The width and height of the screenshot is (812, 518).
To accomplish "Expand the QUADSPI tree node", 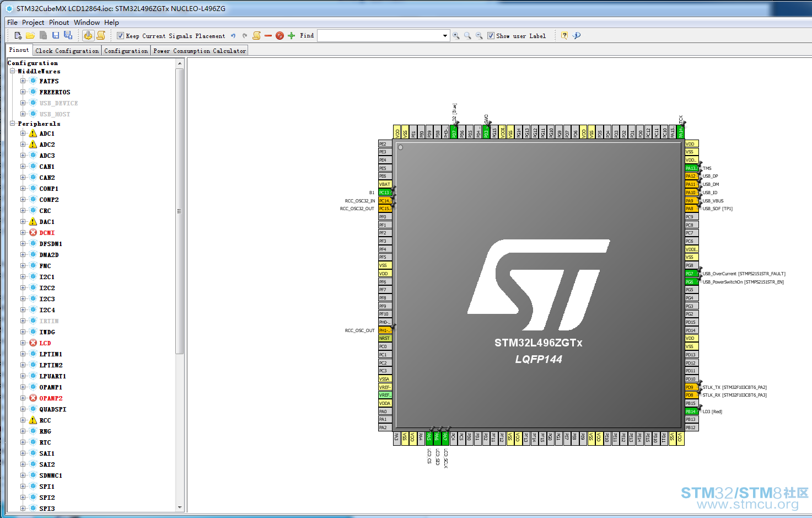I will tap(23, 409).
